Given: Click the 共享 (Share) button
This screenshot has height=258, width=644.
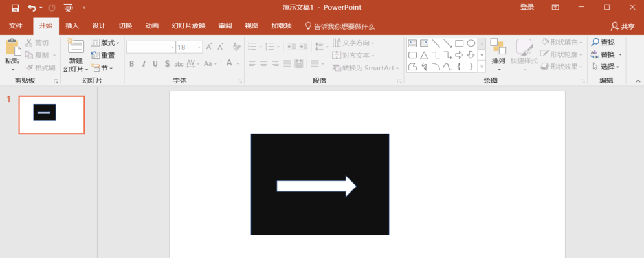Looking at the screenshot, I should point(623,27).
